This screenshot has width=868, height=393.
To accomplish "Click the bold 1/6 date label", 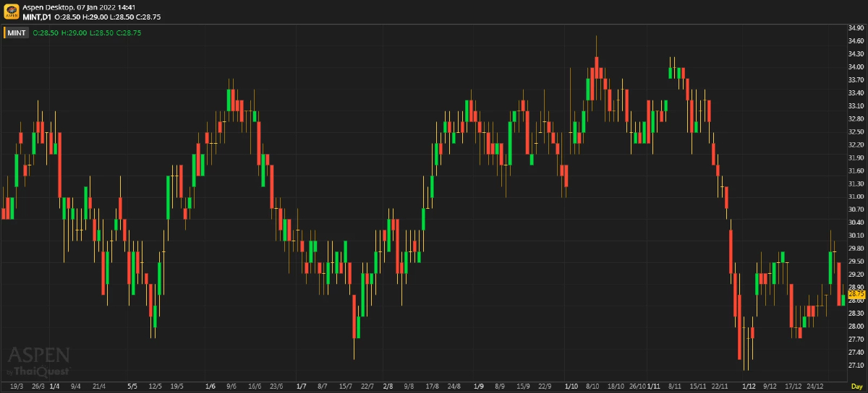I will point(210,386).
